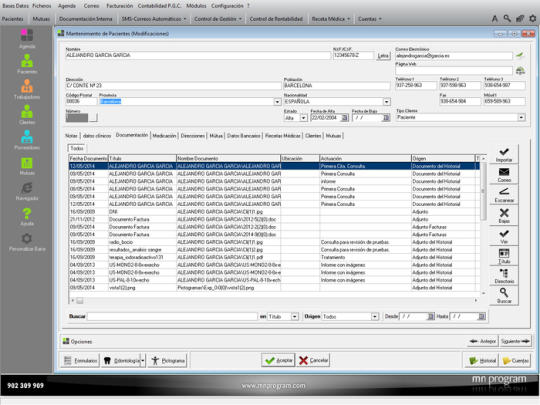Viewport: 540px width, 405px height.
Task: Click the search magnifier in top toolbar
Action: [x=507, y=19]
